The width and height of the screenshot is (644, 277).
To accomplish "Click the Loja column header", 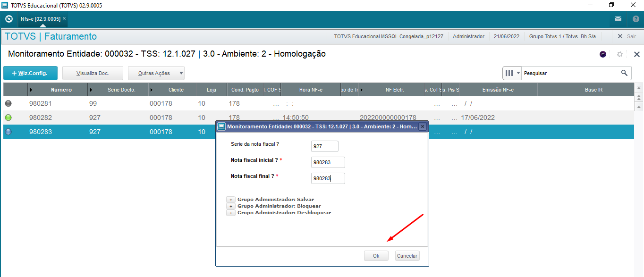I will 212,90.
